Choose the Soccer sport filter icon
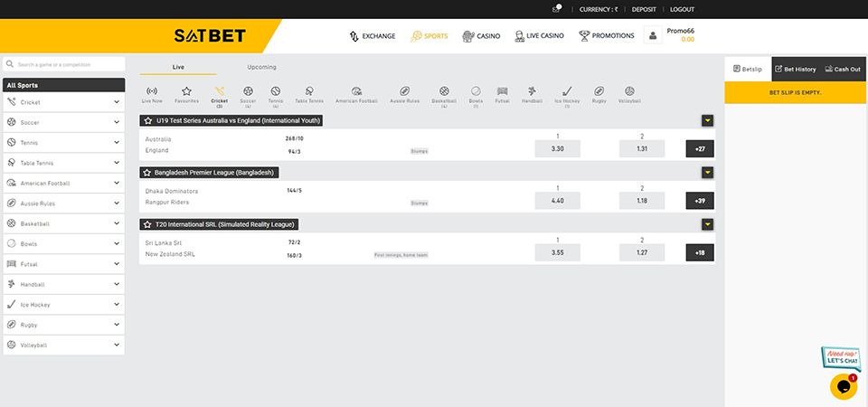Screen dimensions: 868x407 point(248,91)
